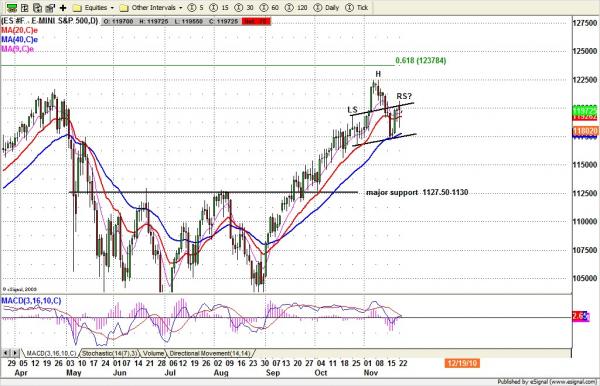Click the 105000 price axis label
Screen dimensions: 600x386
coord(585,278)
